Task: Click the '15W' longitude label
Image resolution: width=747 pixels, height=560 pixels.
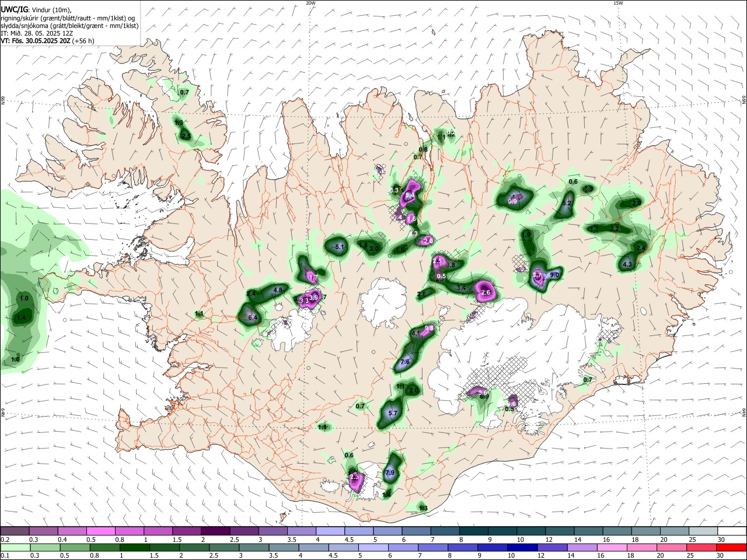Action: click(x=618, y=3)
